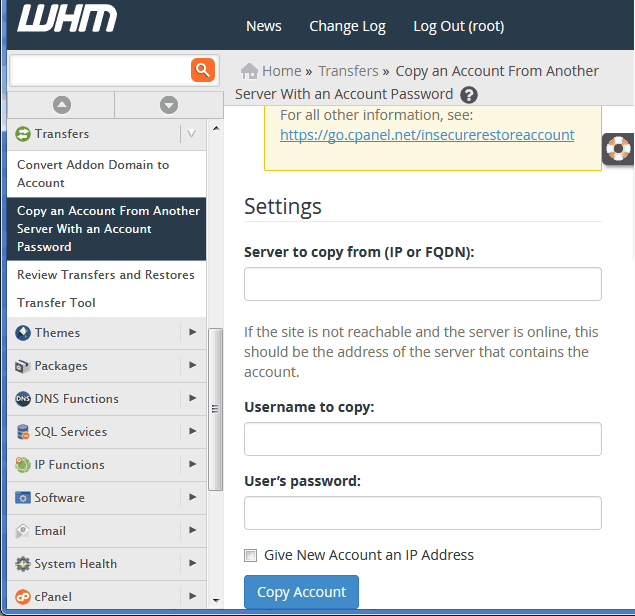Expand the System Health section arrow
Viewport: 635px width, 616px height.
coord(193,563)
